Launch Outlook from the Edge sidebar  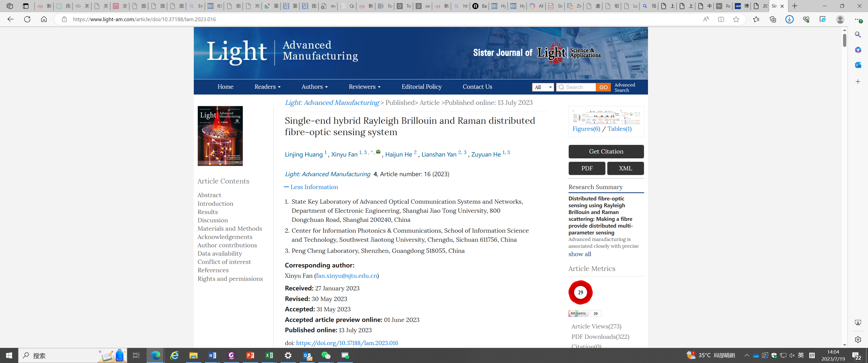point(858,65)
